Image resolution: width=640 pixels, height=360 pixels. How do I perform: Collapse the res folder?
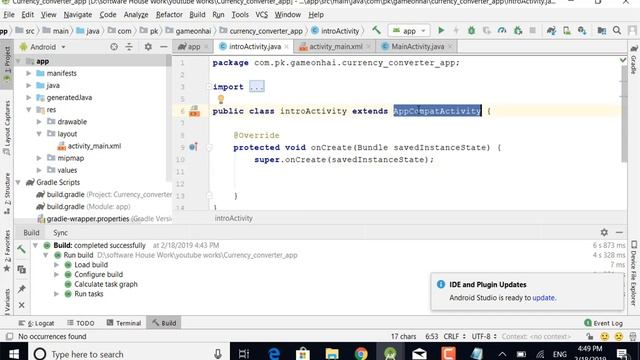pyautogui.click(x=29, y=109)
